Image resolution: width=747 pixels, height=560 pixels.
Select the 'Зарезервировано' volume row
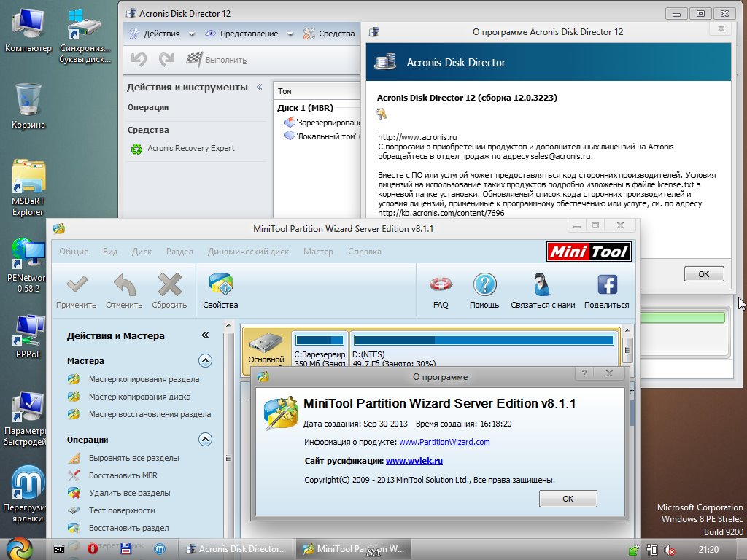tap(322, 122)
